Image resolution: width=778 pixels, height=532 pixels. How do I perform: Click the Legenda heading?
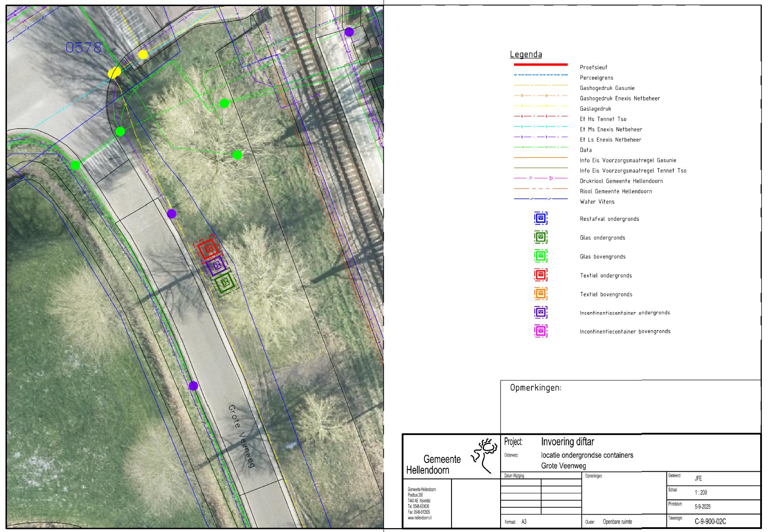click(x=526, y=55)
